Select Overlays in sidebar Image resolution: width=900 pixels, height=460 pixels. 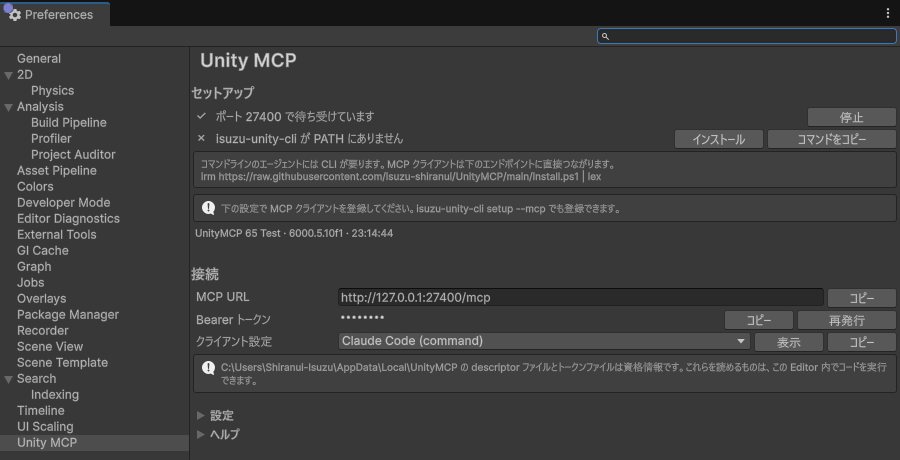tap(41, 299)
